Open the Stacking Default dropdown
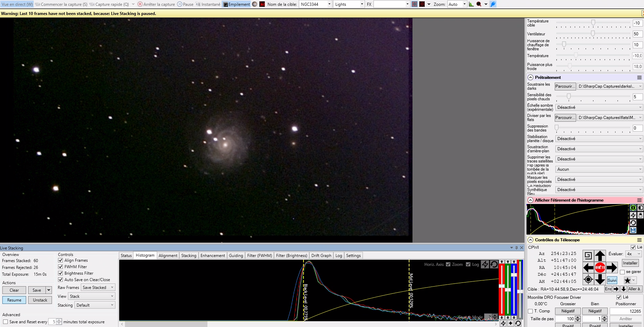644x327 pixels. click(x=95, y=305)
